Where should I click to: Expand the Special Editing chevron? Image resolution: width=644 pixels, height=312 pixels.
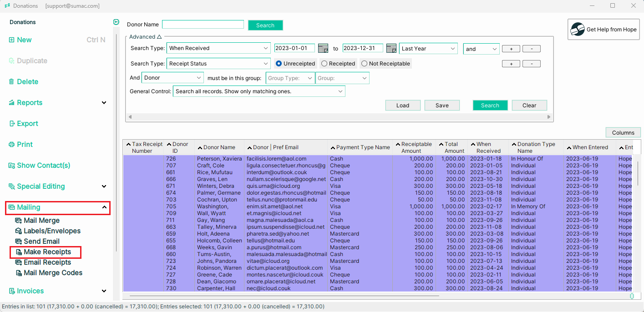point(104,186)
